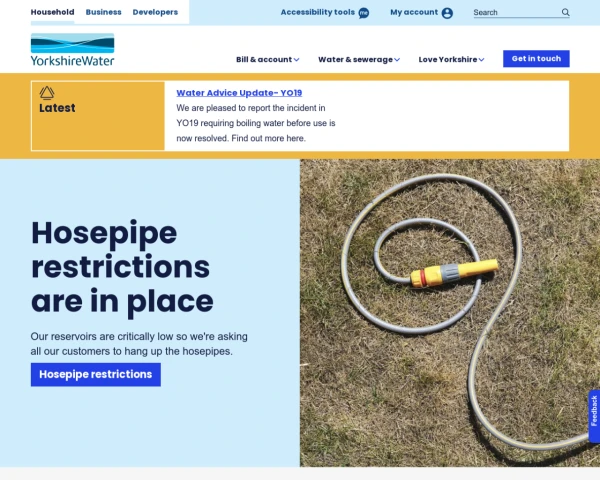Switch to the Household tab
Viewport: 600px width, 480px height.
coord(52,12)
